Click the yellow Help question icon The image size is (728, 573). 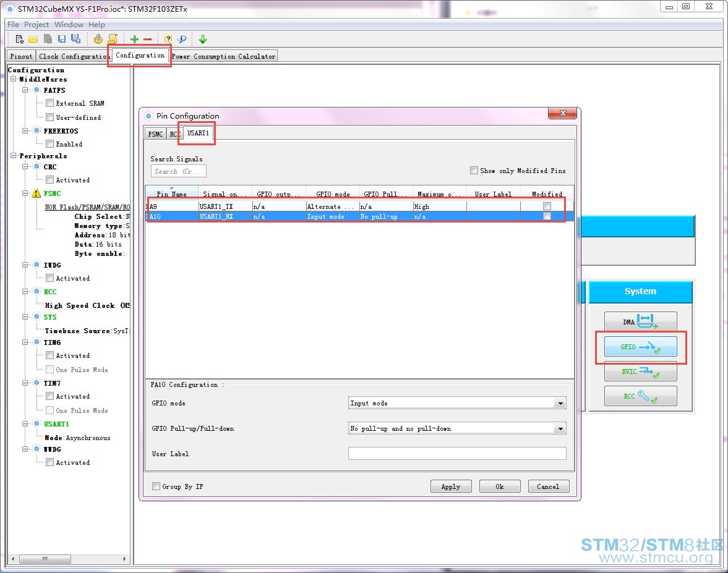click(168, 39)
